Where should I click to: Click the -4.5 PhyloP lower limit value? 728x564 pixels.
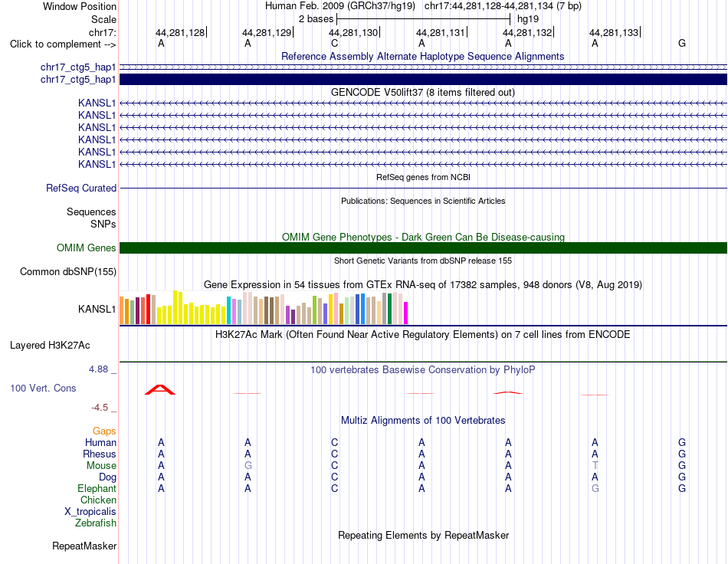click(x=100, y=408)
